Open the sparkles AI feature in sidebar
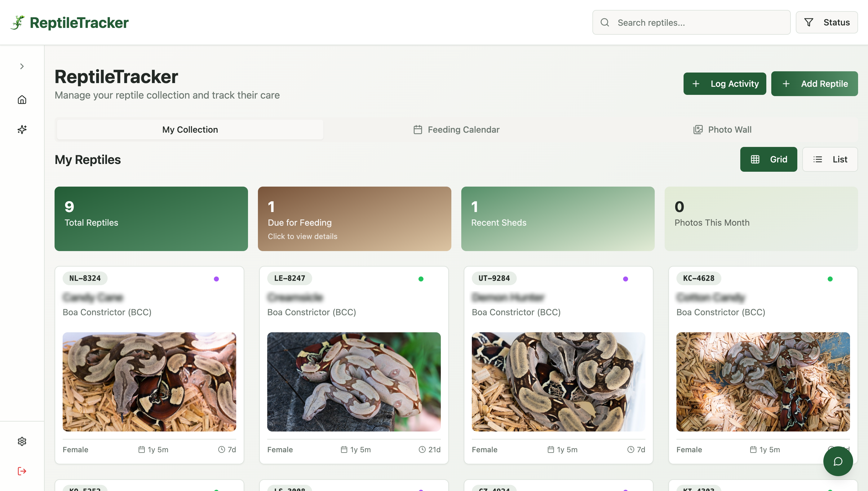The height and width of the screenshot is (491, 868). [x=22, y=129]
